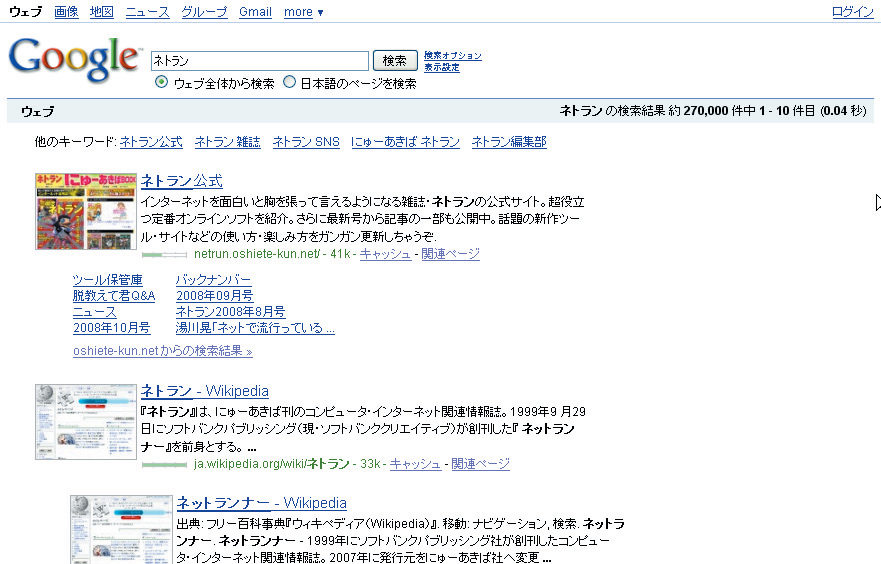
Task: Open sitelink バックナンバー
Action: coord(213,280)
